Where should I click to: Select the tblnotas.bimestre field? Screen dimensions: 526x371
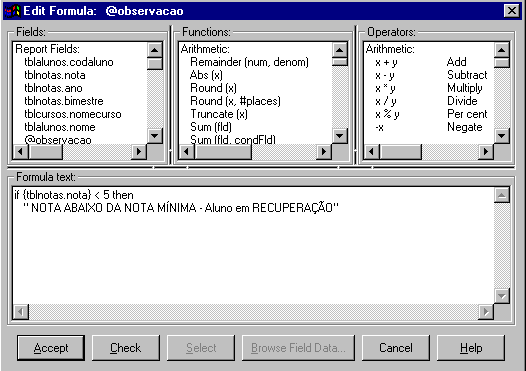coord(64,101)
